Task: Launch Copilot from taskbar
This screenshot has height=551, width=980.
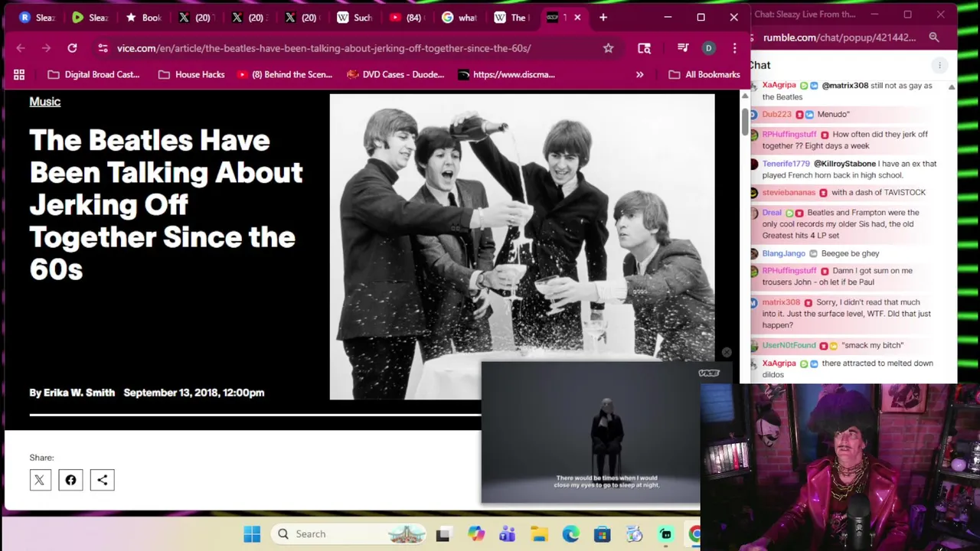Action: coord(476,534)
